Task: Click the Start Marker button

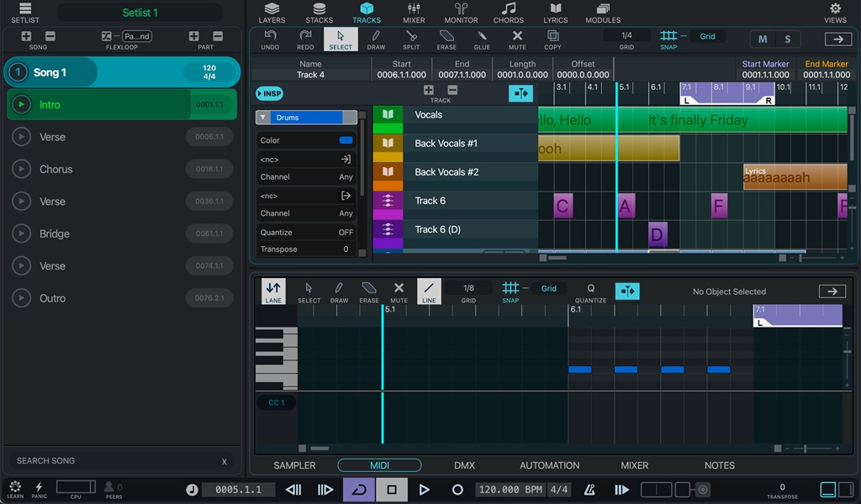Action: click(x=767, y=64)
